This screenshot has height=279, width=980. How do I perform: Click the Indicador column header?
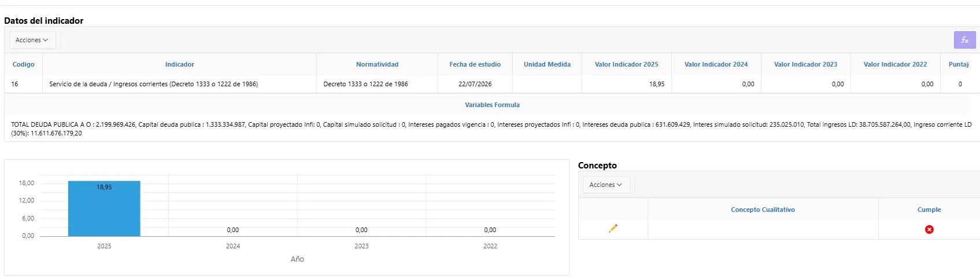(x=180, y=64)
